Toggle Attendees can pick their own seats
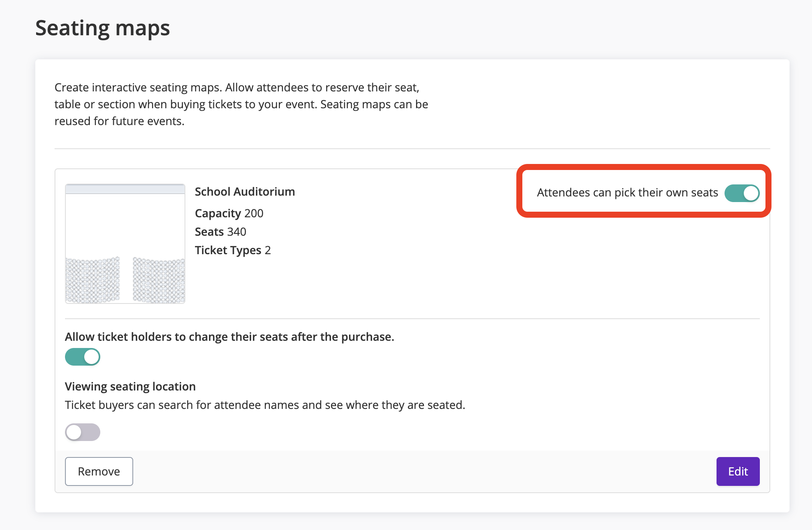The height and width of the screenshot is (530, 812). click(x=742, y=193)
